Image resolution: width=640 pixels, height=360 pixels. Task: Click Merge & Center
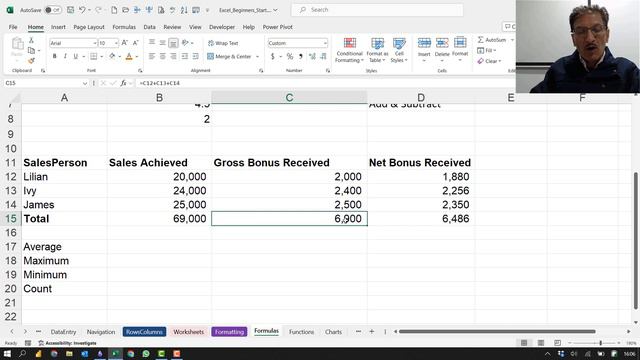[x=229, y=56]
